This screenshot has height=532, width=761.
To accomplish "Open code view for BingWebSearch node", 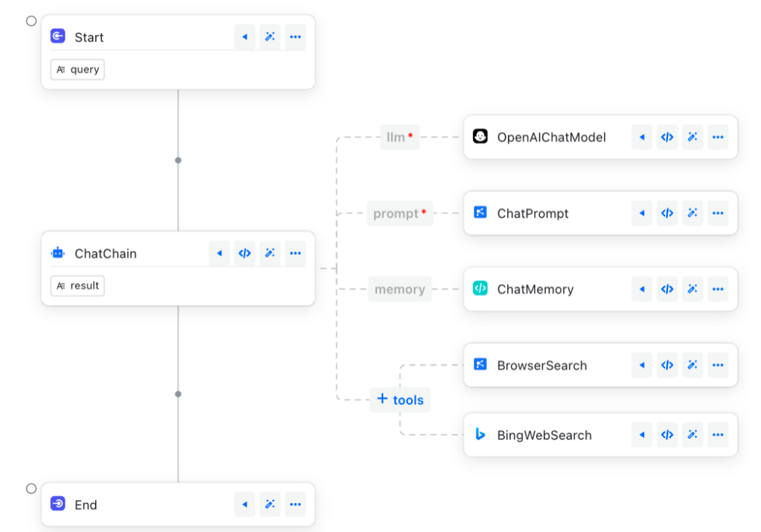I will click(667, 435).
